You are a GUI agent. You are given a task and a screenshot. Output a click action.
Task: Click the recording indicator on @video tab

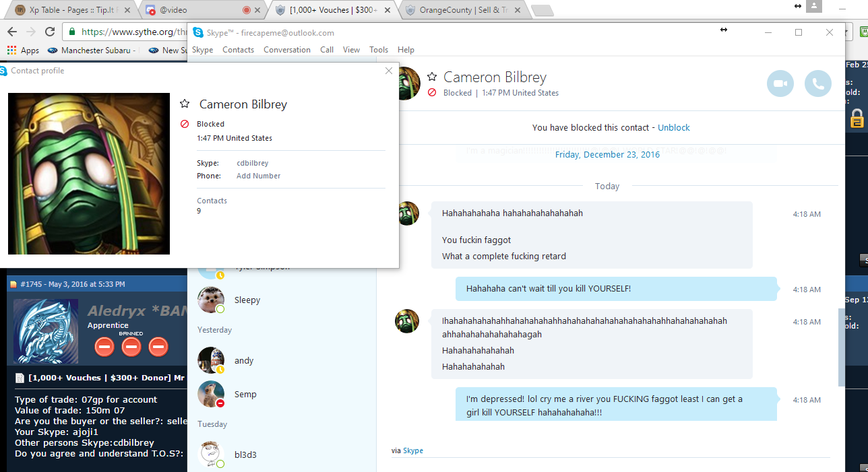[x=246, y=10]
